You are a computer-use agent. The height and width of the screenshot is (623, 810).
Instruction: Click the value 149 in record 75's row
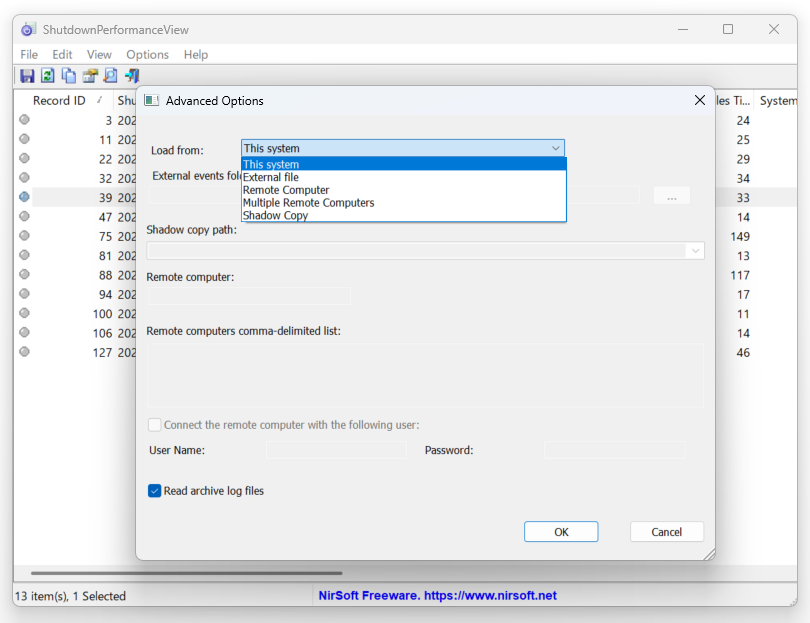[740, 237]
